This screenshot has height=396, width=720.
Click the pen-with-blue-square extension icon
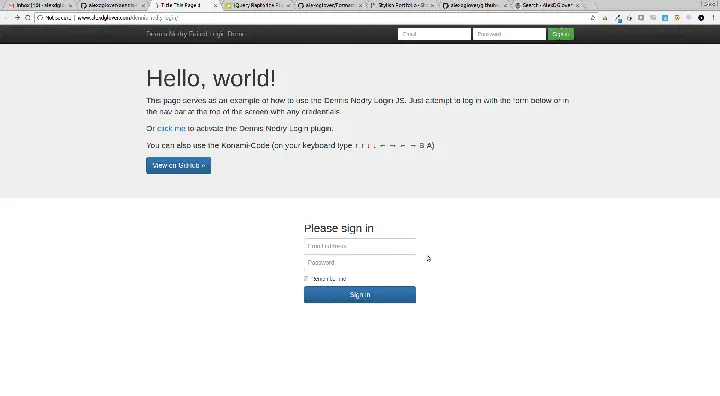tap(618, 18)
